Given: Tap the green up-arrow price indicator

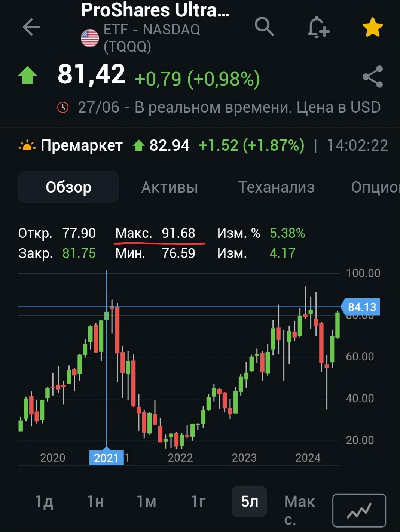Looking at the screenshot, I should click(x=28, y=75).
